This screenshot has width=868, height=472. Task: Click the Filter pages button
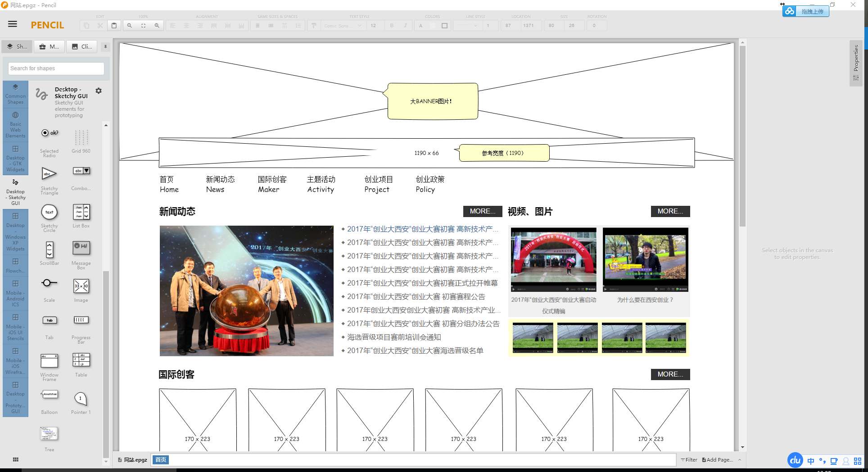tap(689, 460)
